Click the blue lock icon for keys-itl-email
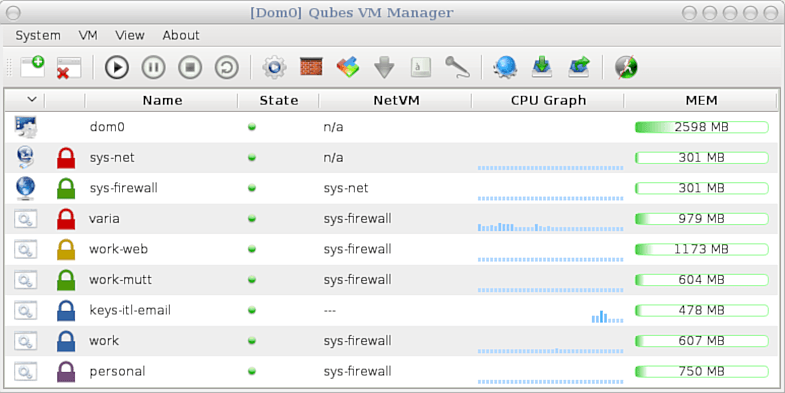The image size is (785, 393). click(66, 310)
